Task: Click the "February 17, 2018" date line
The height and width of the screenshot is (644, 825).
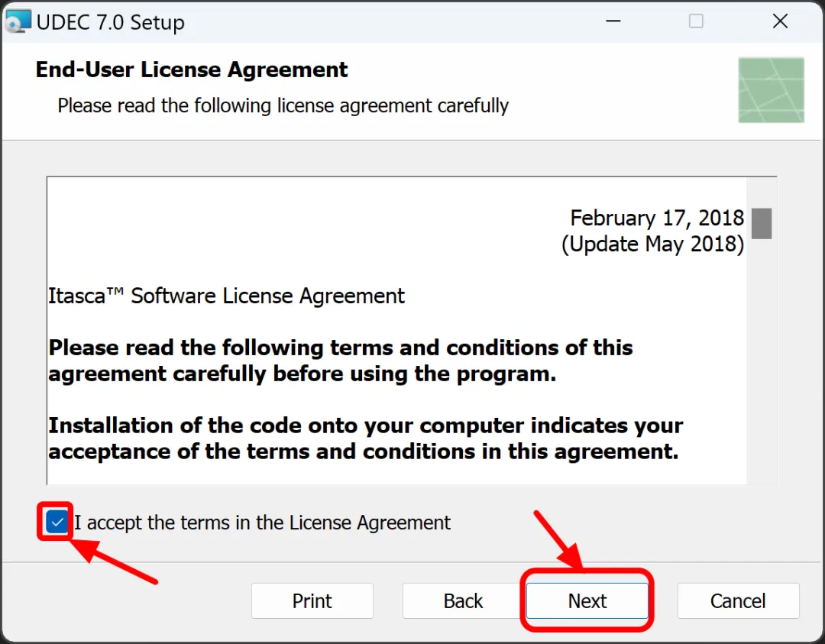Action: [656, 218]
